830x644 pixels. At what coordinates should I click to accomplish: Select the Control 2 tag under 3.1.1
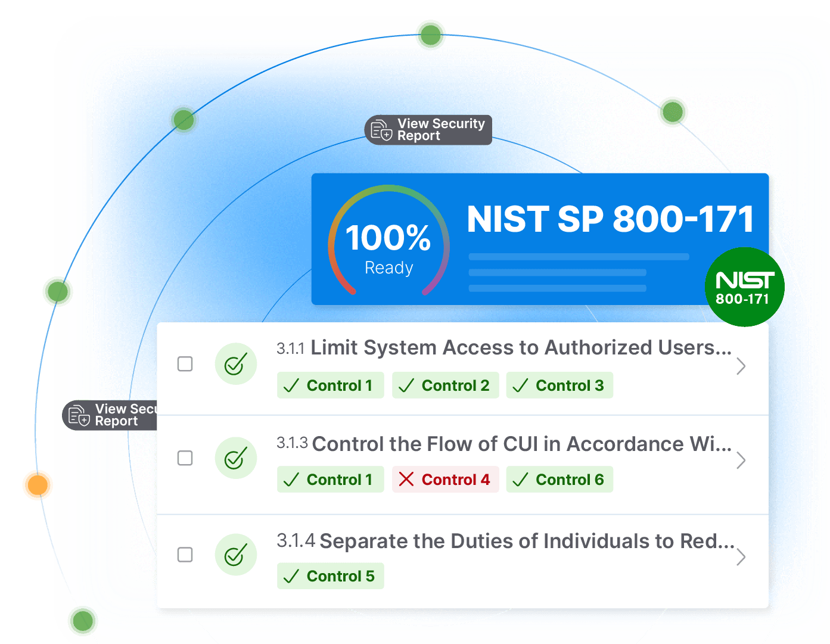coord(445,385)
